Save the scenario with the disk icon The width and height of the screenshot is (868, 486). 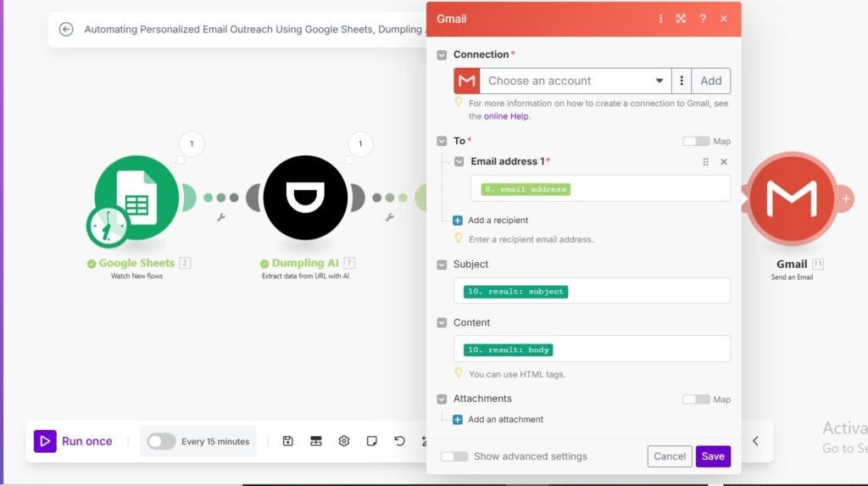coord(288,441)
